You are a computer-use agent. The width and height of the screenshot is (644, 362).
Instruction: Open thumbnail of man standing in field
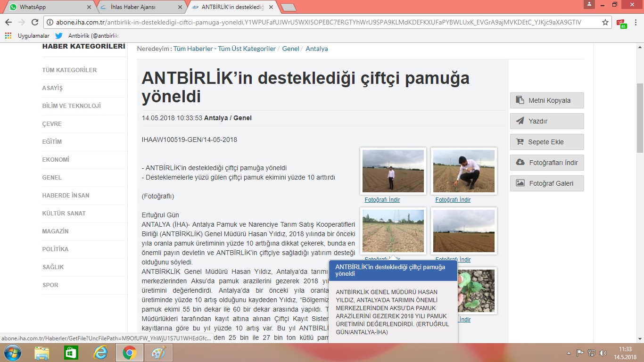coord(393,171)
